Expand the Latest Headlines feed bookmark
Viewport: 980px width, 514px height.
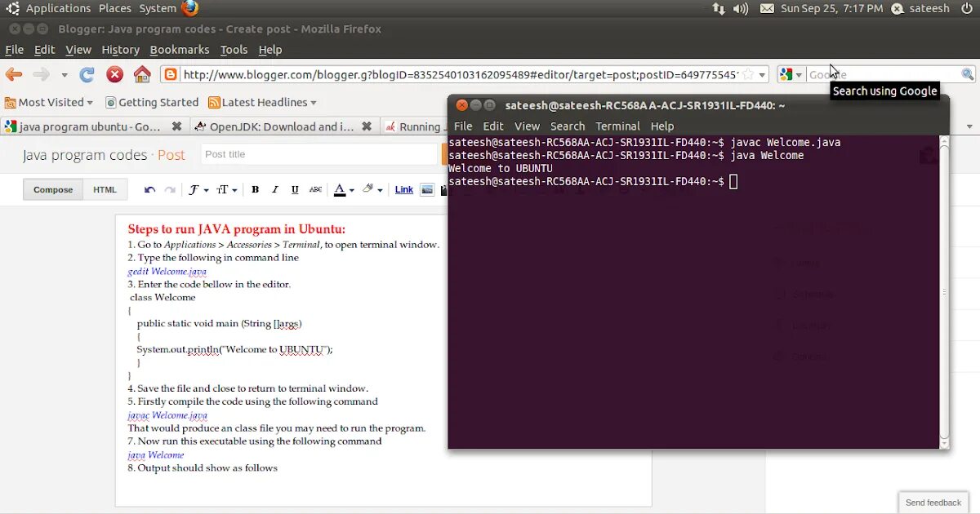[x=262, y=102]
